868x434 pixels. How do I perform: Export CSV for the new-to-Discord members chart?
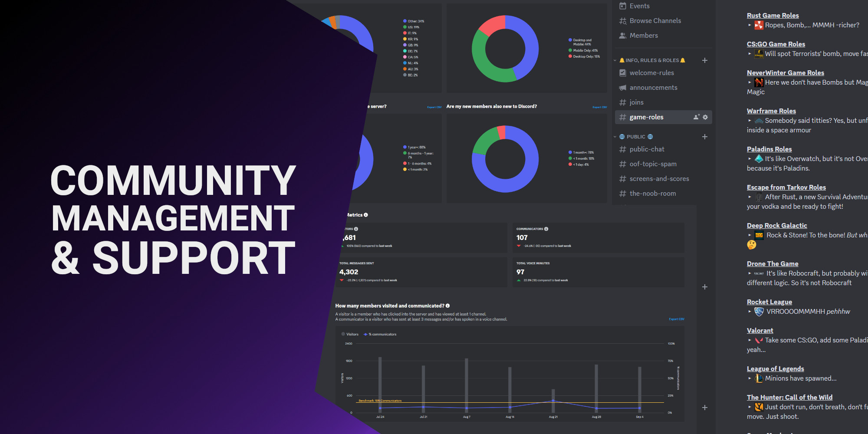click(x=599, y=107)
